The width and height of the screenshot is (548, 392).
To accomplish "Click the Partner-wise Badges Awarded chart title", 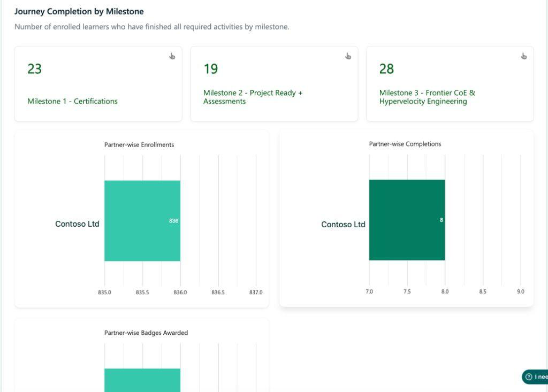I will click(x=146, y=333).
